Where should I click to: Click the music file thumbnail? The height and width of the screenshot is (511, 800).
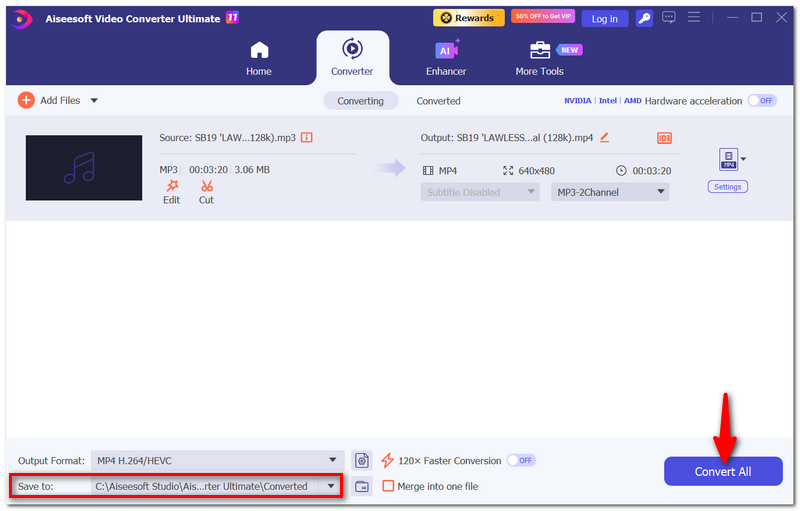pos(84,168)
